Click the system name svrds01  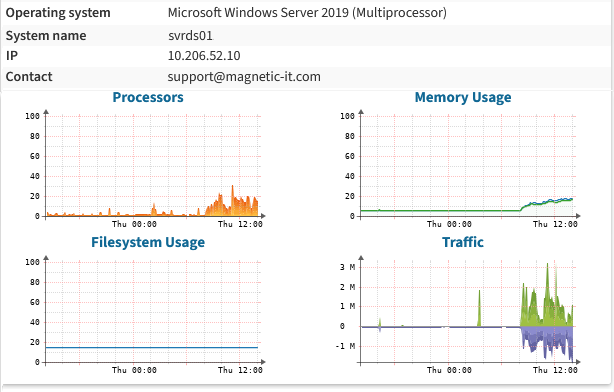(190, 36)
